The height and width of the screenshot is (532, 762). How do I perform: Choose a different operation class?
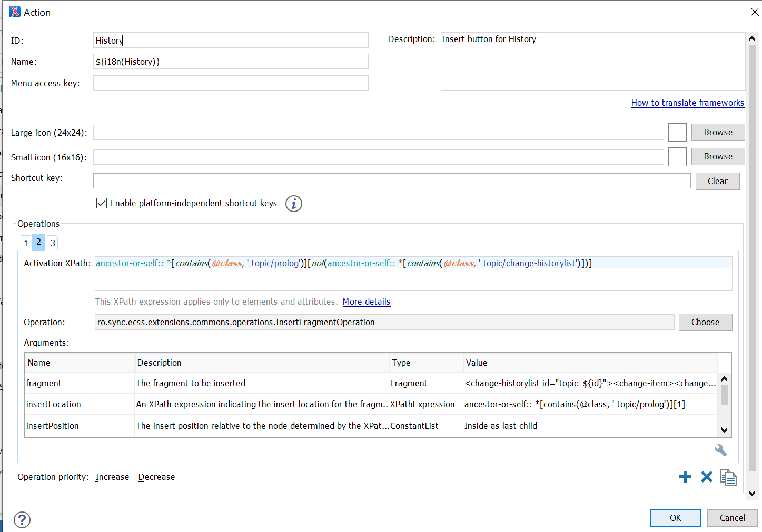click(705, 322)
